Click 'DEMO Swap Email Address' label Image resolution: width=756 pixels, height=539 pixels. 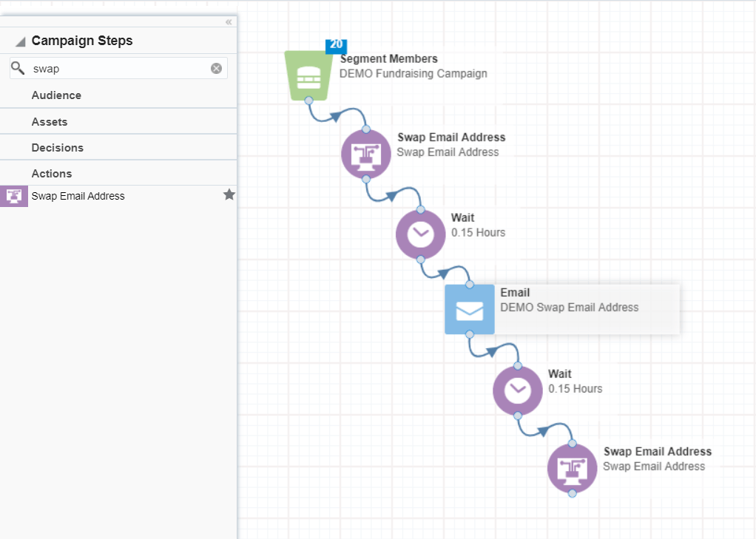coord(570,308)
